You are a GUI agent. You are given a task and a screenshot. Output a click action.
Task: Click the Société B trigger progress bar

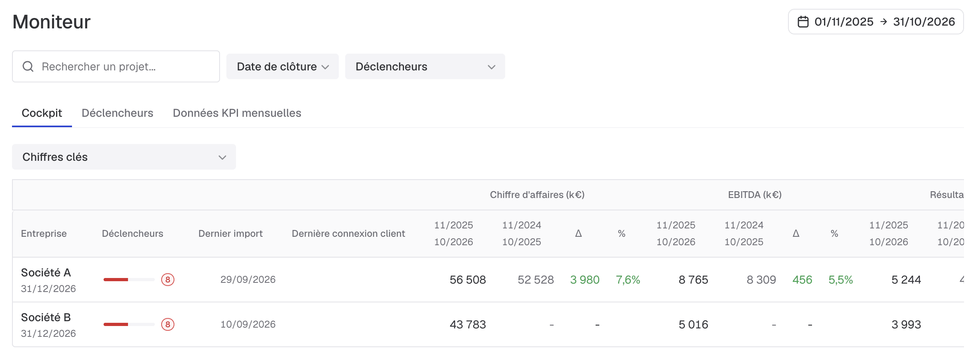coord(129,324)
